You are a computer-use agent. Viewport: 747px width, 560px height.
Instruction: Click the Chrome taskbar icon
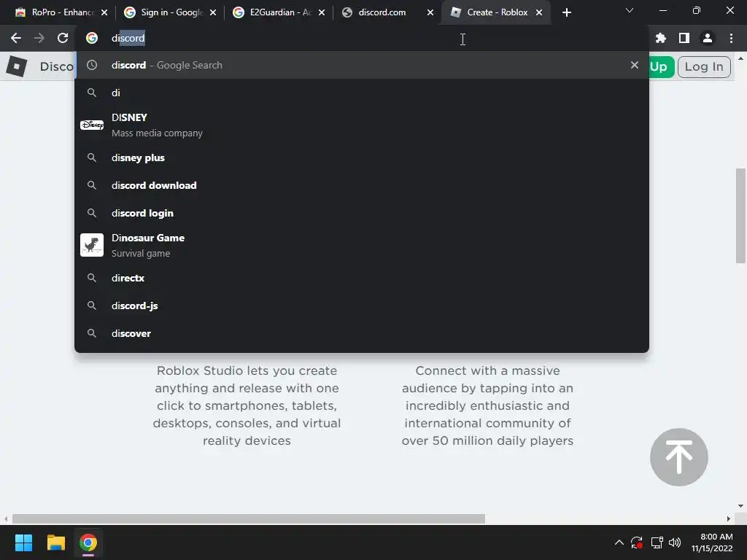click(88, 542)
